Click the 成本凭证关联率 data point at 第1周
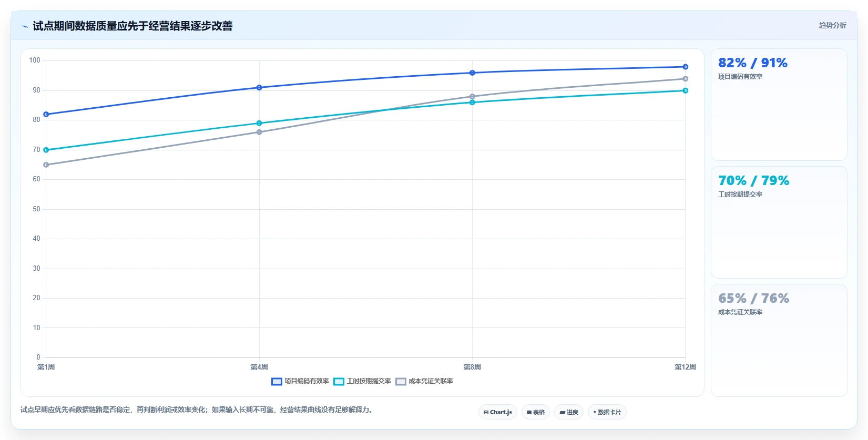Image resolution: width=868 pixels, height=440 pixels. tap(46, 165)
